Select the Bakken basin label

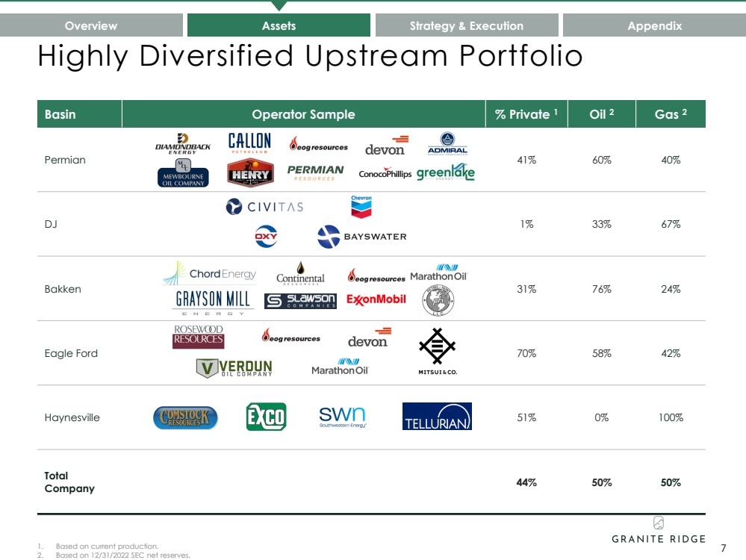(63, 289)
